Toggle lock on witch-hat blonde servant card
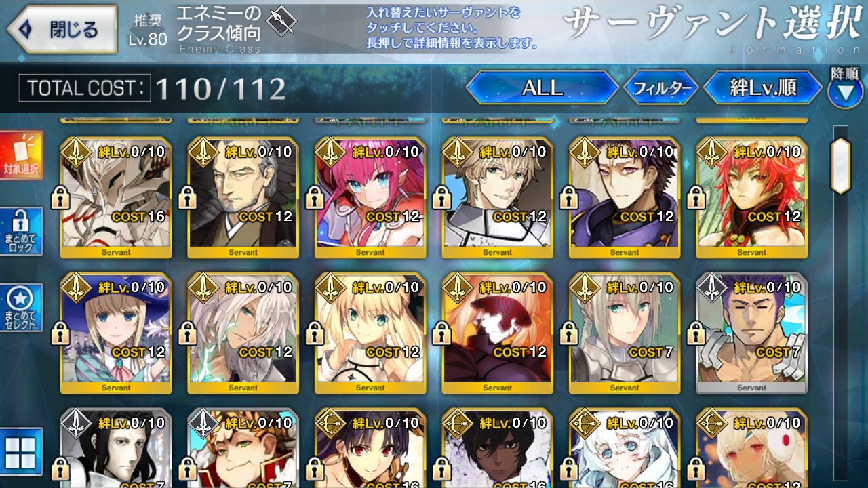This screenshot has height=488, width=868. [x=59, y=333]
